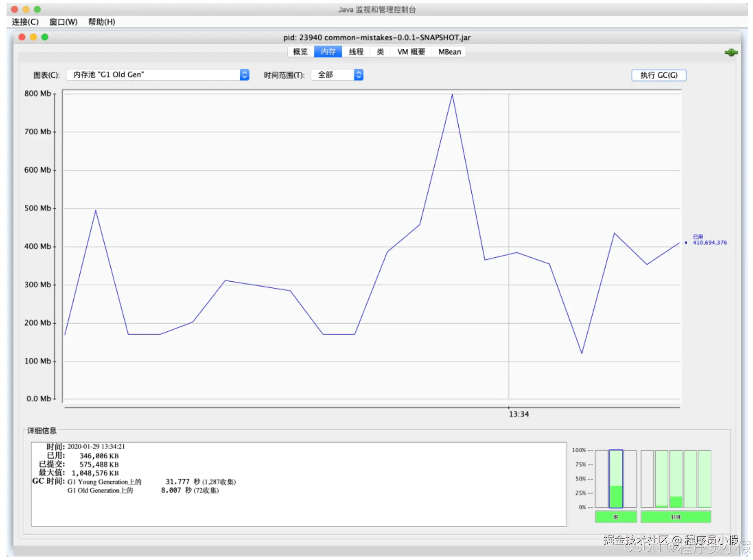Click the pid 23940 window title
753x560 pixels.
click(377, 38)
